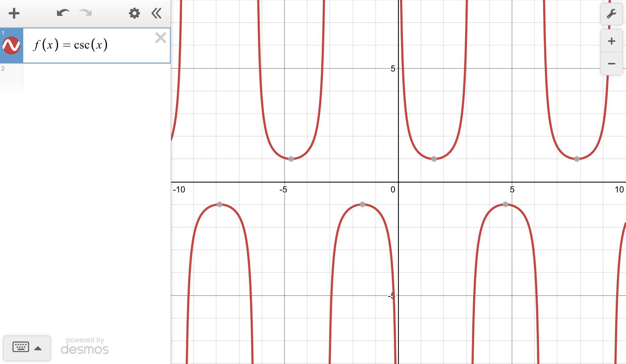626x364 pixels.
Task: Select minimum point just right of y-axis
Action: click(x=434, y=159)
